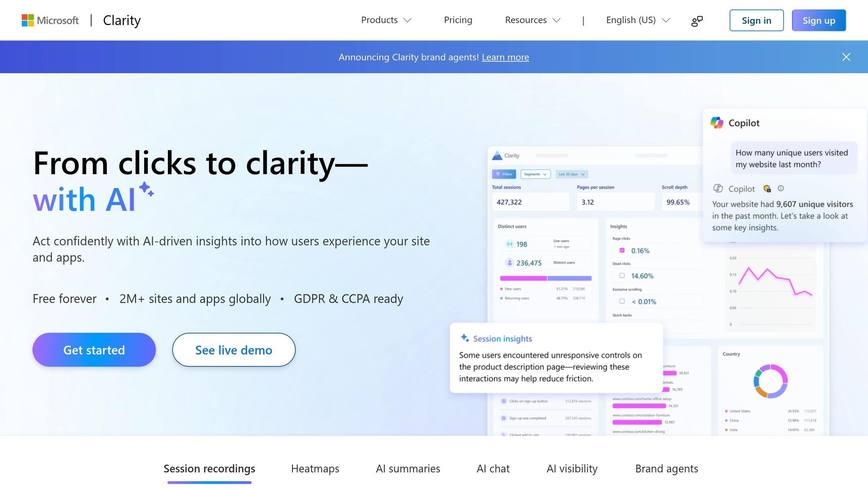Follow the Learn more link in banner
The image size is (868, 488).
(505, 57)
